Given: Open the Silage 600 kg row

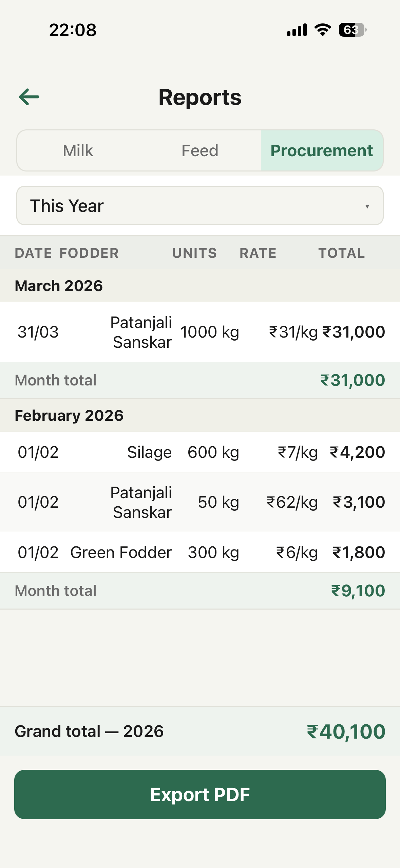Looking at the screenshot, I should tap(200, 452).
